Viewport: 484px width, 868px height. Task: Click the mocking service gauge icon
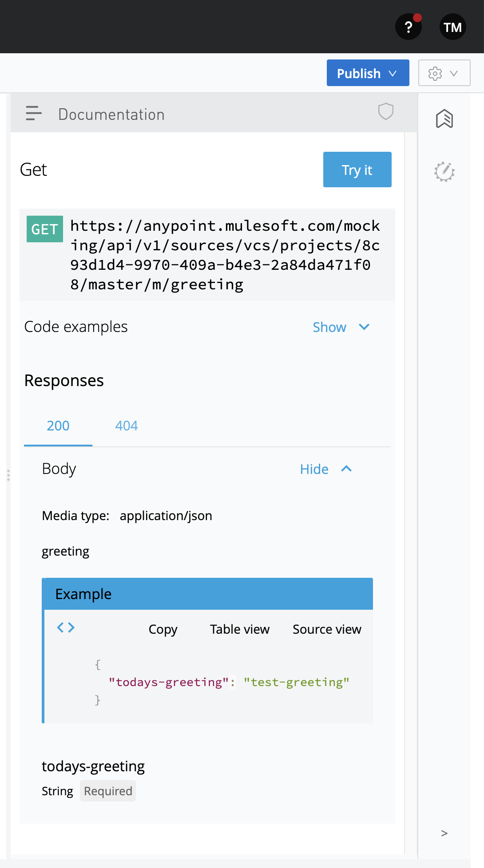tap(444, 172)
